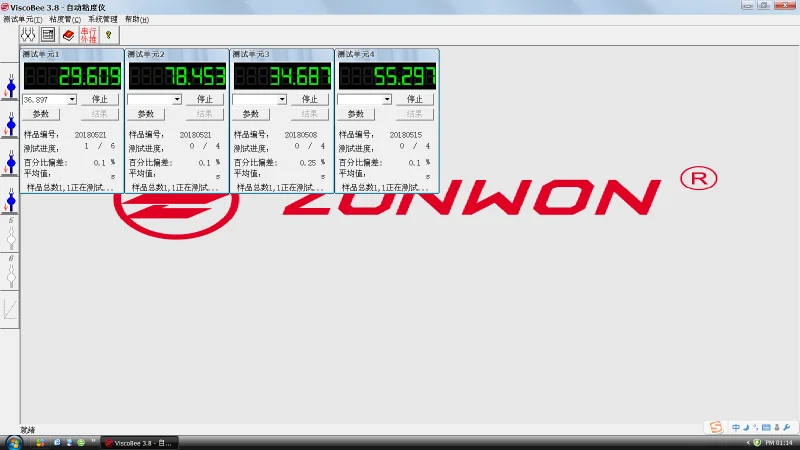Click the IME user account icon
The image size is (800, 450).
point(777,428)
